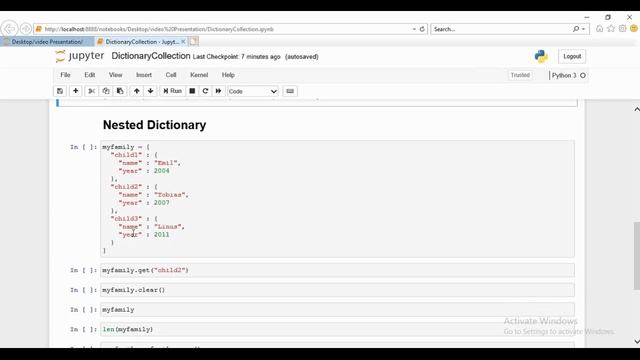This screenshot has height=360, width=640.
Task: Open the Kernel menu
Action: (x=199, y=75)
